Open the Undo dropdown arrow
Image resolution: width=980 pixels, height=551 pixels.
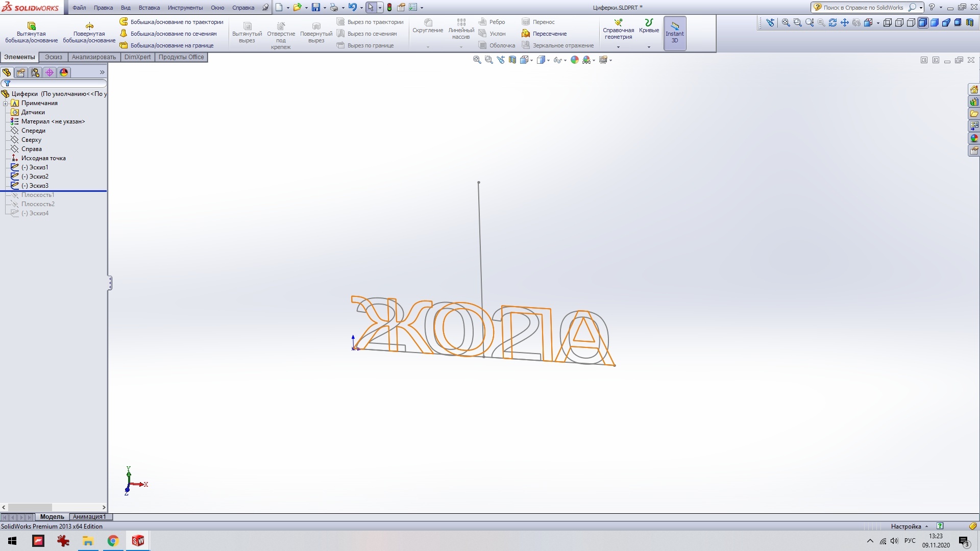[x=361, y=8]
